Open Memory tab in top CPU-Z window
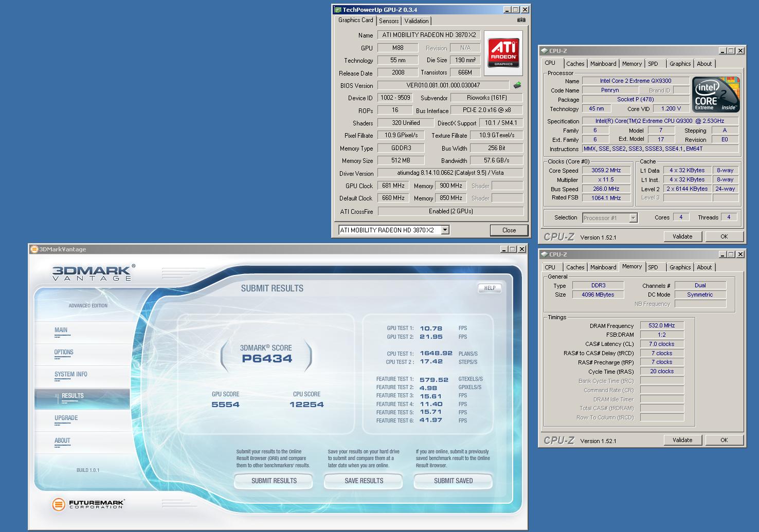The width and height of the screenshot is (759, 532). point(632,64)
